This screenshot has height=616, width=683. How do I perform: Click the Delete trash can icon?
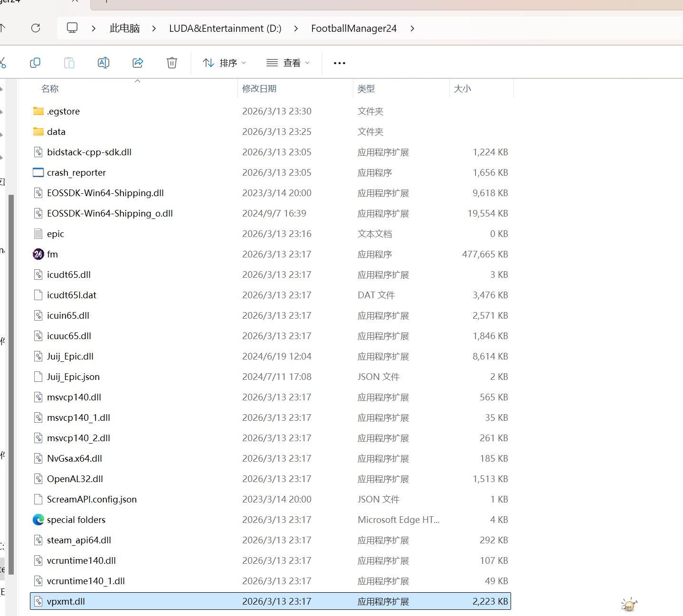(172, 63)
